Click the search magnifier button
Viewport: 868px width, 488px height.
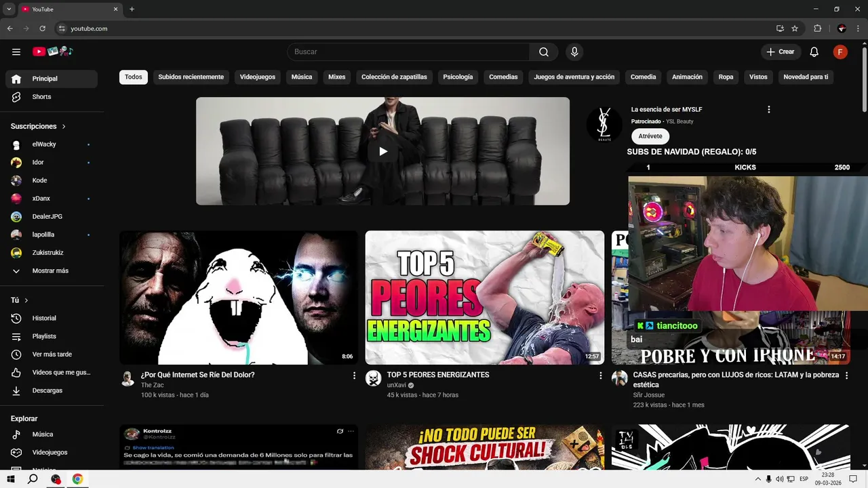(544, 52)
